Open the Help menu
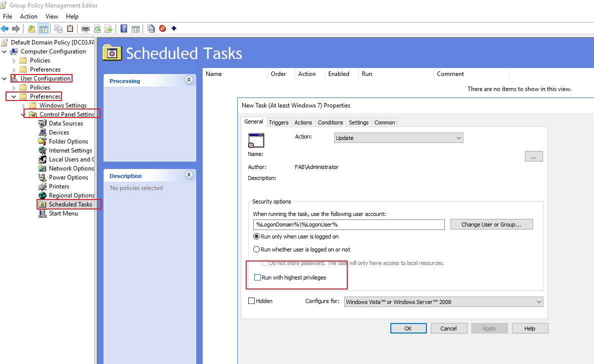594x364 pixels. pos(72,16)
